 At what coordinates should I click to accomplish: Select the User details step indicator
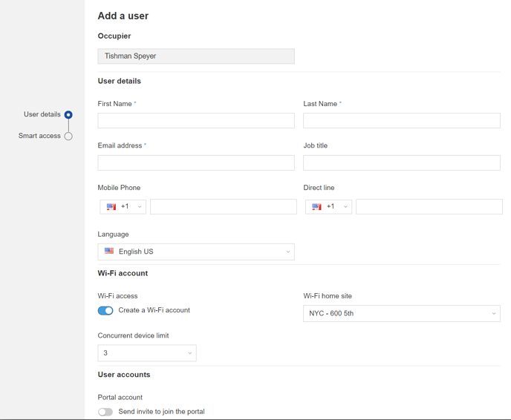point(68,115)
